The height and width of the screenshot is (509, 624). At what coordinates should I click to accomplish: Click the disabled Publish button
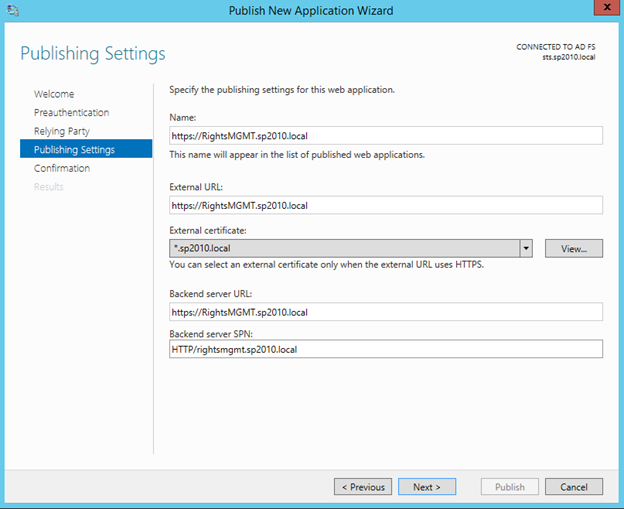(x=510, y=487)
